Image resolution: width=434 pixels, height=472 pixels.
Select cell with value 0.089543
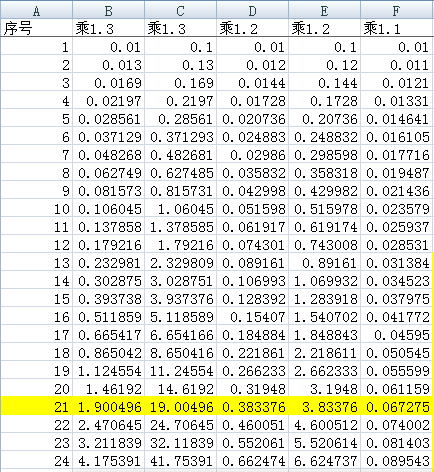point(397,461)
